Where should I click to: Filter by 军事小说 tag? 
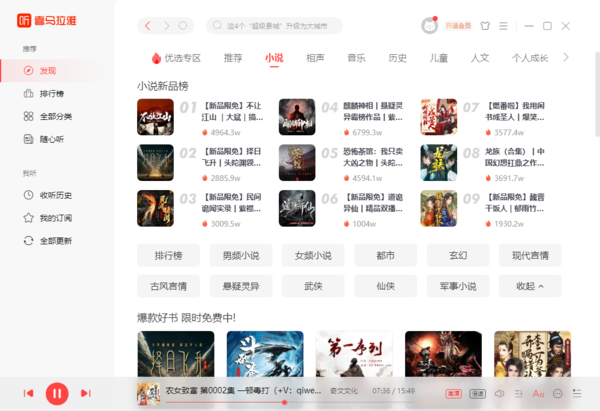[x=458, y=286]
